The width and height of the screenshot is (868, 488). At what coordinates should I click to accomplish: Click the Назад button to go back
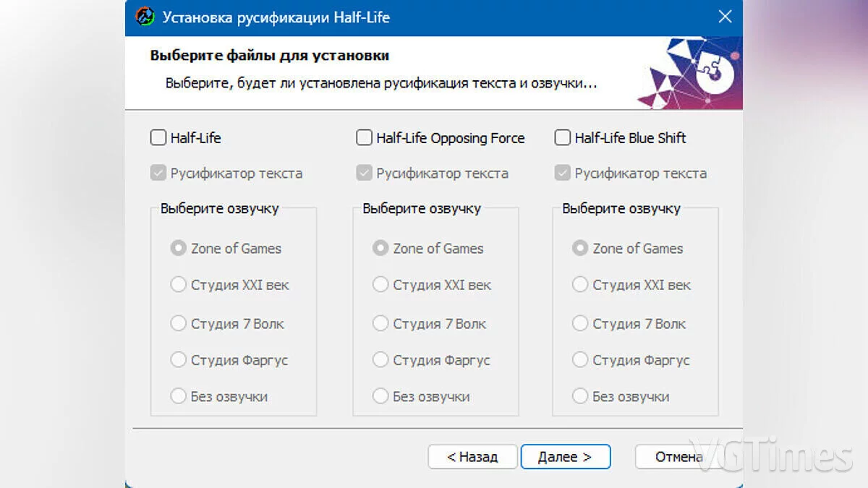(x=472, y=457)
